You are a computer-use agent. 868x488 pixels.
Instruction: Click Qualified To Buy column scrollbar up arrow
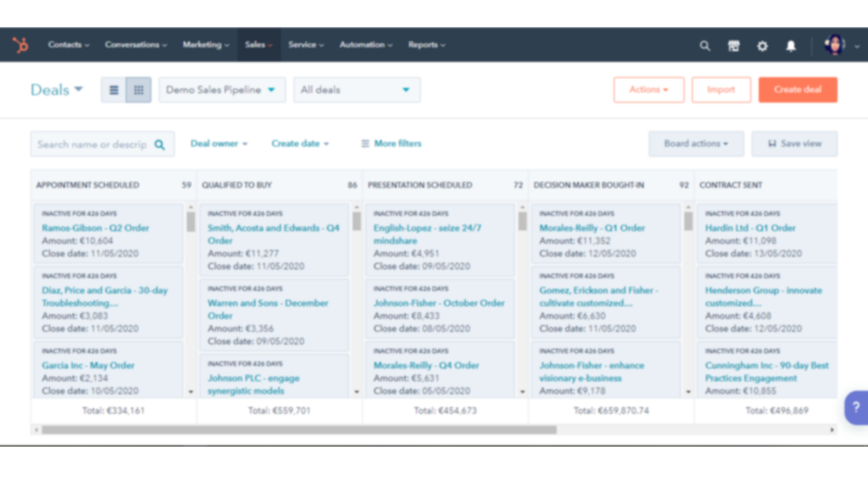[356, 208]
